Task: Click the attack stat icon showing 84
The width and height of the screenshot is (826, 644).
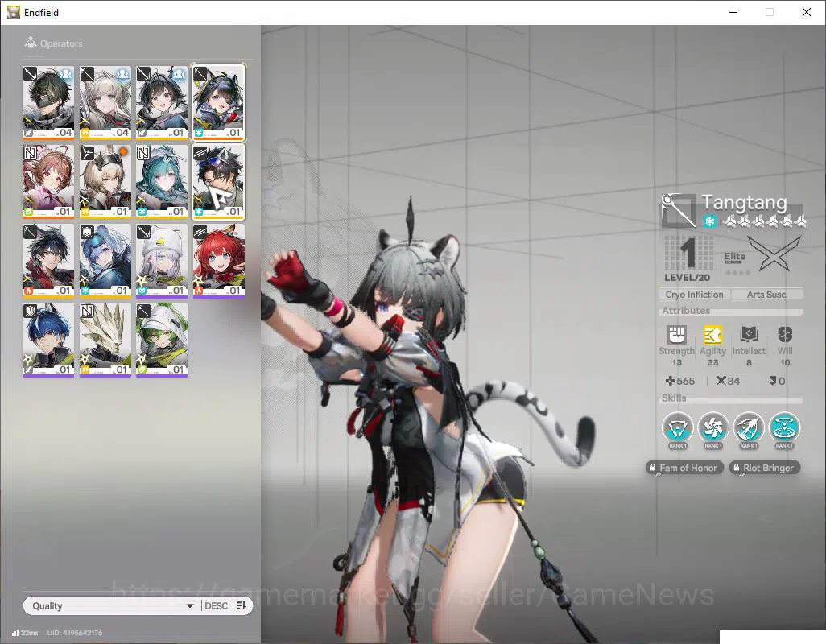Action: pyautogui.click(x=721, y=381)
